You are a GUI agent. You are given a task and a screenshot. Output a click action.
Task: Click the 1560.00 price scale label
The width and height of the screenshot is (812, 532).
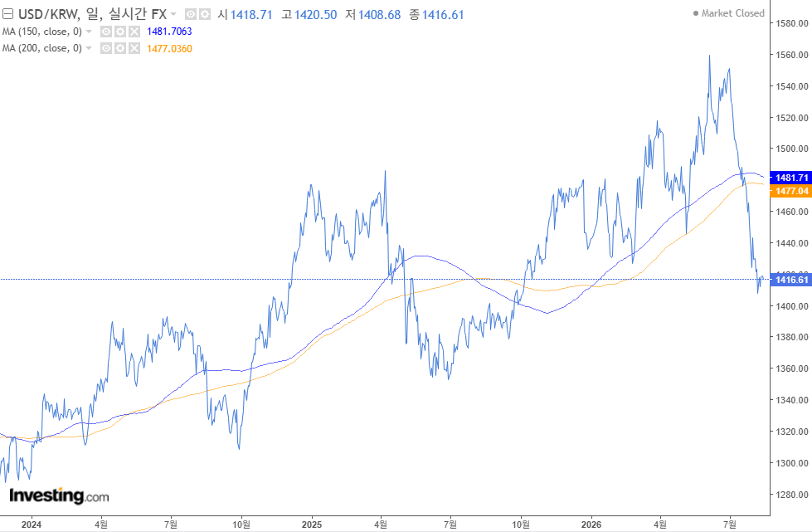pos(792,55)
